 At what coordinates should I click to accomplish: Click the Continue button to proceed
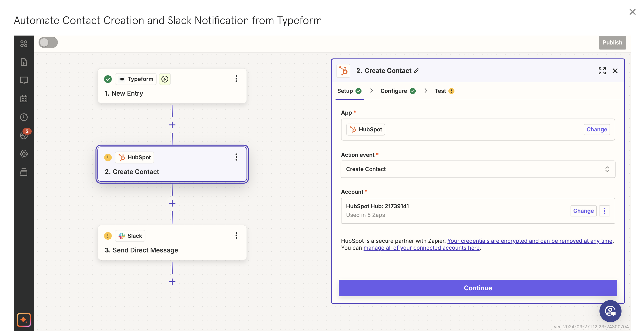tap(478, 288)
